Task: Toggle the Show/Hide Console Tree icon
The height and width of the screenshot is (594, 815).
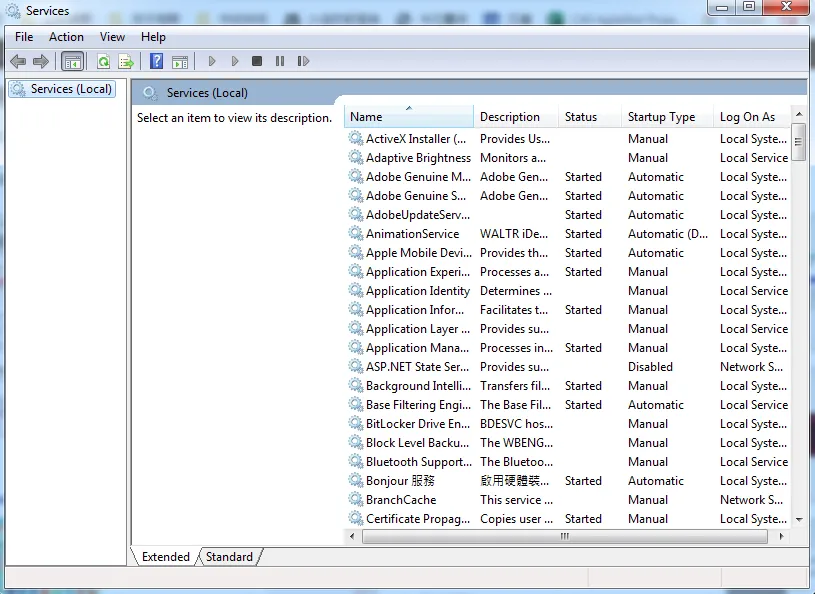Action: point(72,61)
